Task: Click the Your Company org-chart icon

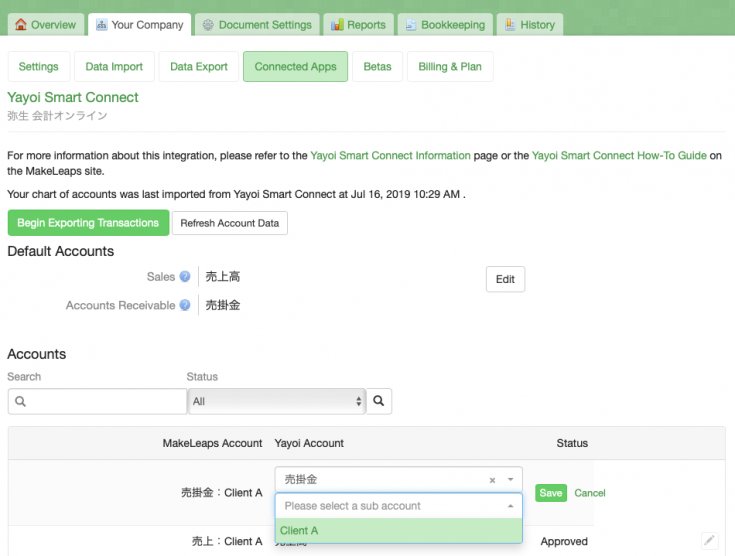Action: pos(101,24)
